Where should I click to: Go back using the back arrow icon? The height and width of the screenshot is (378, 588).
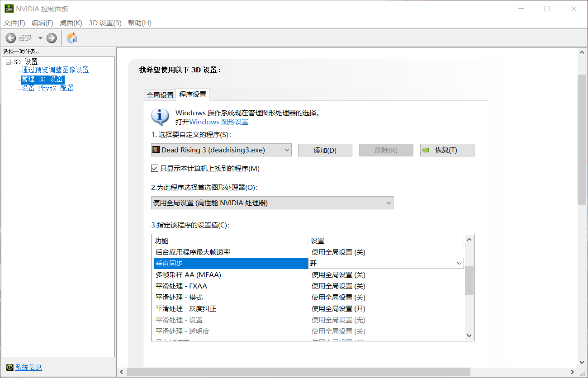[x=10, y=38]
